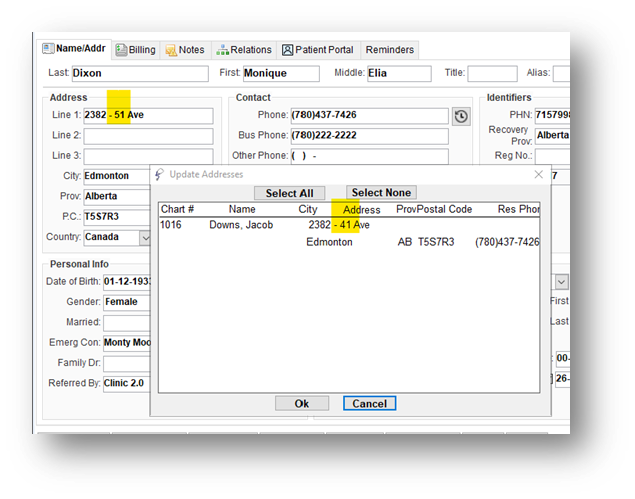635x499 pixels.
Task: Click the Res Phone column header
Action: pyautogui.click(x=518, y=209)
